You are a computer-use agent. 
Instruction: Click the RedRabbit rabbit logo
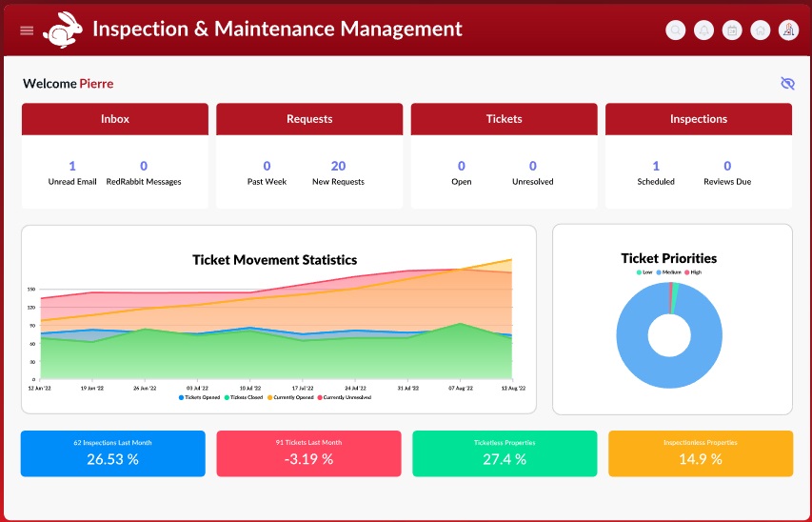pyautogui.click(x=64, y=29)
